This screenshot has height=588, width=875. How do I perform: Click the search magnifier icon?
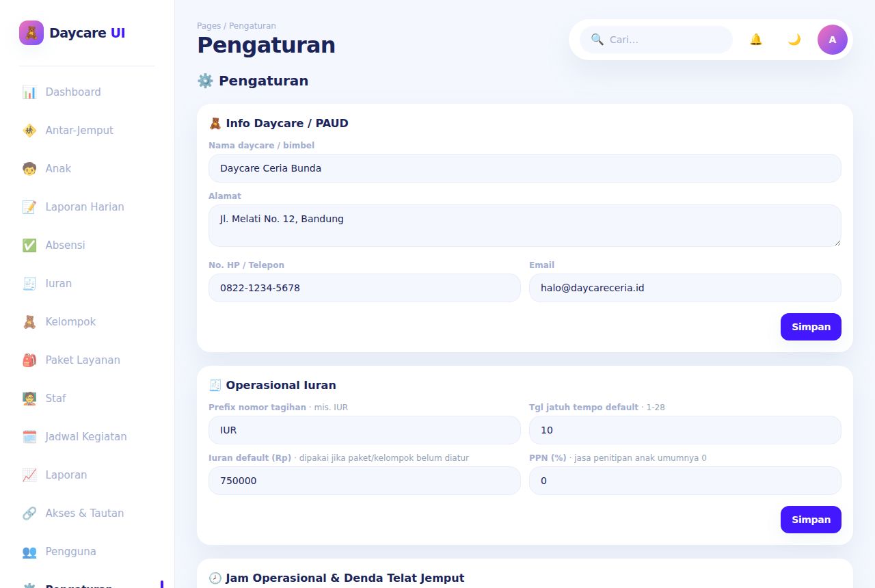click(x=597, y=40)
